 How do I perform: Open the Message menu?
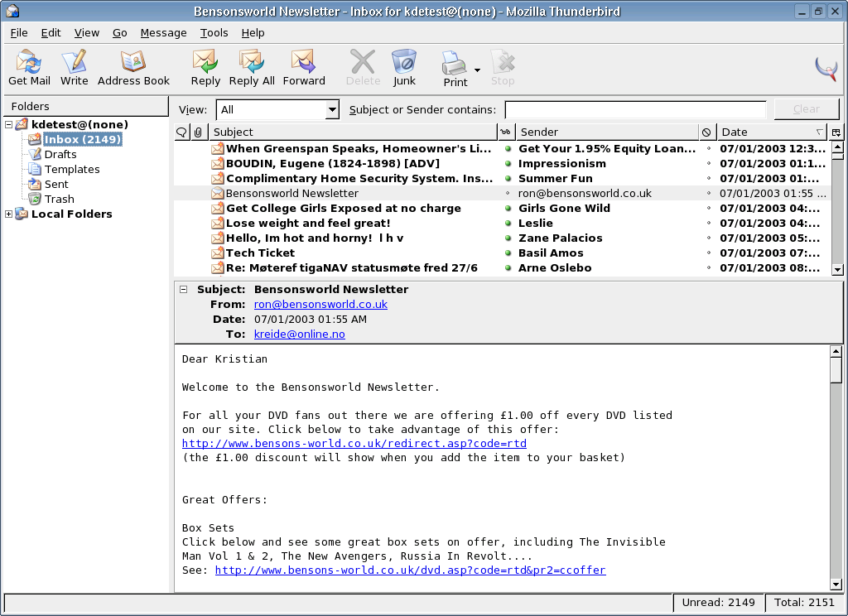click(163, 33)
